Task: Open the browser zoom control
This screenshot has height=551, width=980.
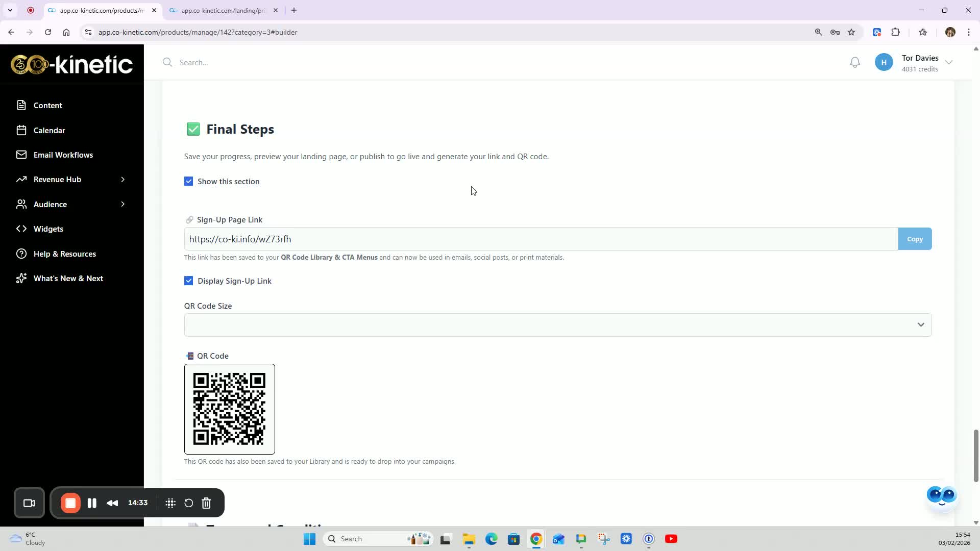Action: 819,32
